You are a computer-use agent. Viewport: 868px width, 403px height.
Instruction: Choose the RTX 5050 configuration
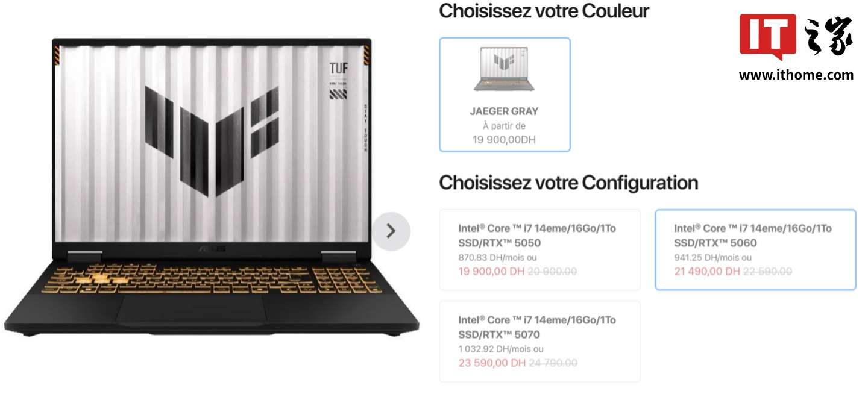tap(539, 249)
